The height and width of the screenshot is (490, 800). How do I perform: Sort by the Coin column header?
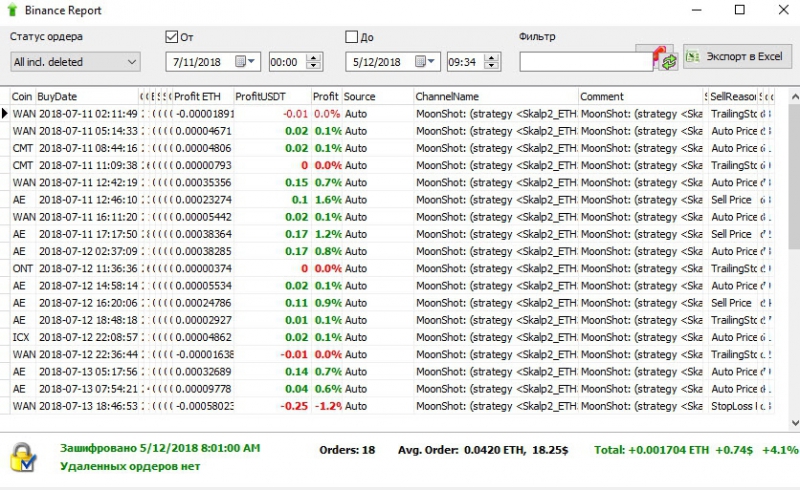pos(22,96)
